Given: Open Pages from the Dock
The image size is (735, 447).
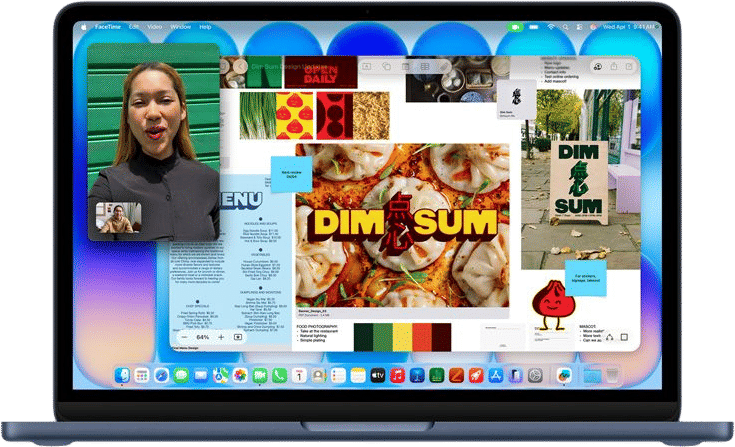Looking at the screenshot, I should click(x=457, y=375).
